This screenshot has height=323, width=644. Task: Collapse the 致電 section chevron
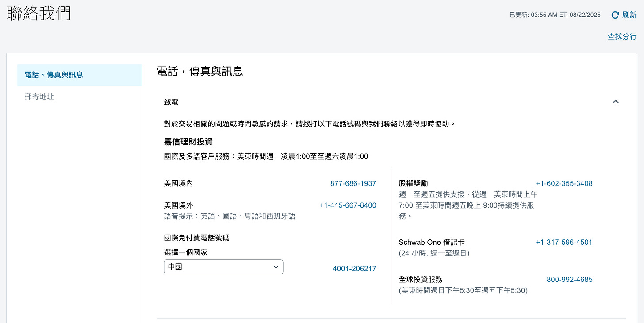tap(615, 101)
